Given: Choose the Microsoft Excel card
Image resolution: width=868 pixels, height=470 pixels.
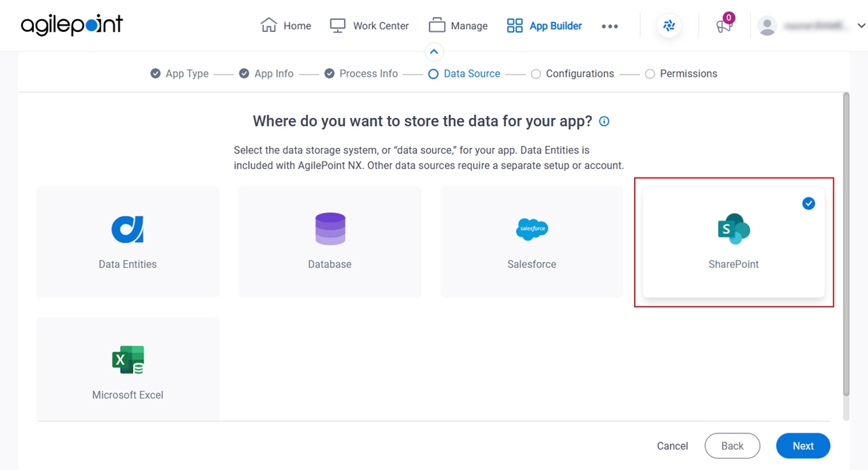Looking at the screenshot, I should (x=127, y=368).
